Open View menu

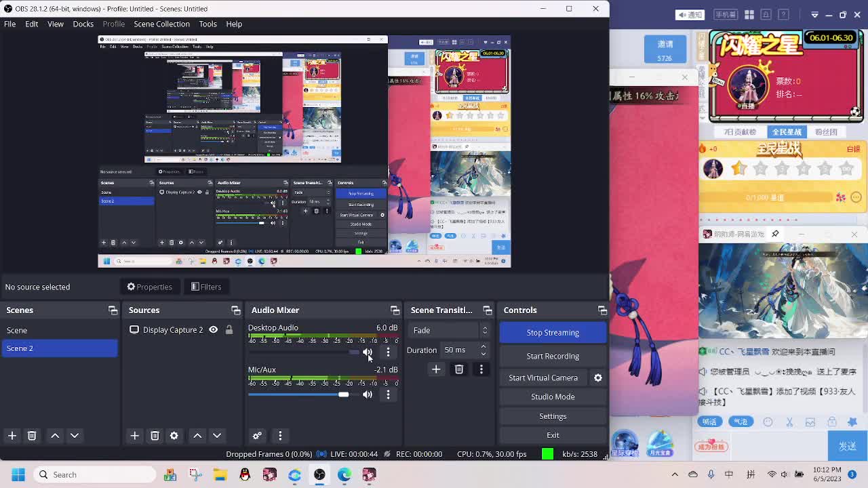56,24
